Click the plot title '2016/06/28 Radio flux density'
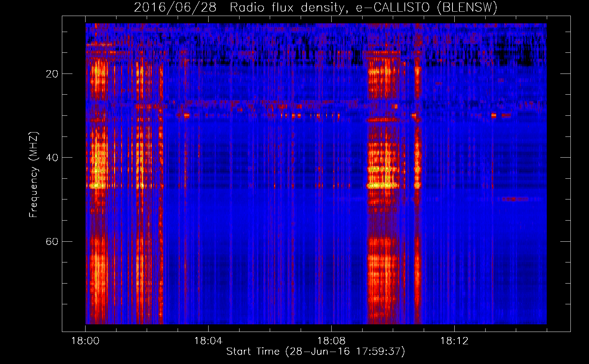The height and width of the screenshot is (364, 589). tap(316, 8)
